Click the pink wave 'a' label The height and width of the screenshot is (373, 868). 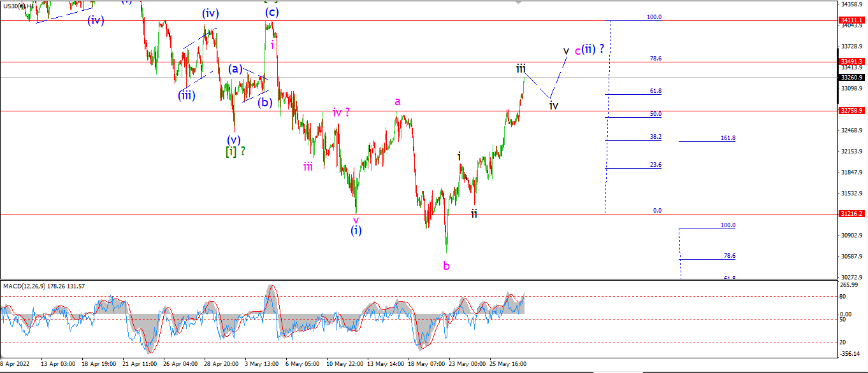tap(397, 101)
